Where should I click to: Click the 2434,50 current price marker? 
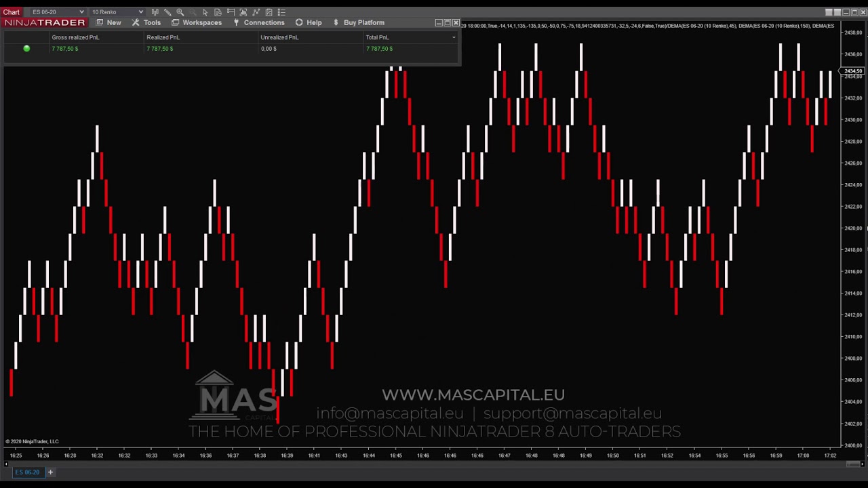click(x=853, y=71)
